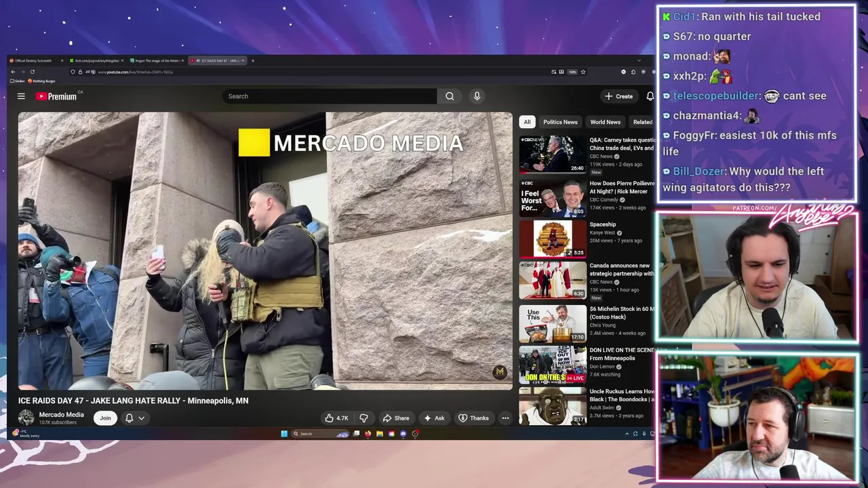Switch to Official Destiny Subreddit tab

[35, 60]
